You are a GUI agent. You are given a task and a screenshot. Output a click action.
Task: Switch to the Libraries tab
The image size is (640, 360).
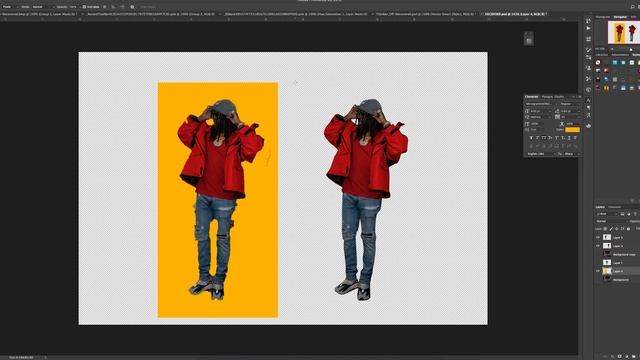point(602,55)
